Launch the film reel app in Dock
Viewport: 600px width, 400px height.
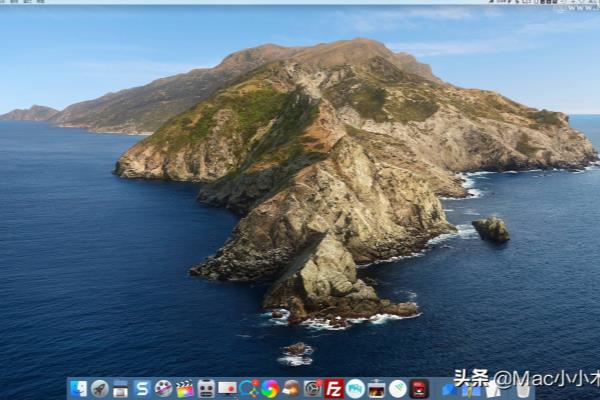click(x=163, y=389)
